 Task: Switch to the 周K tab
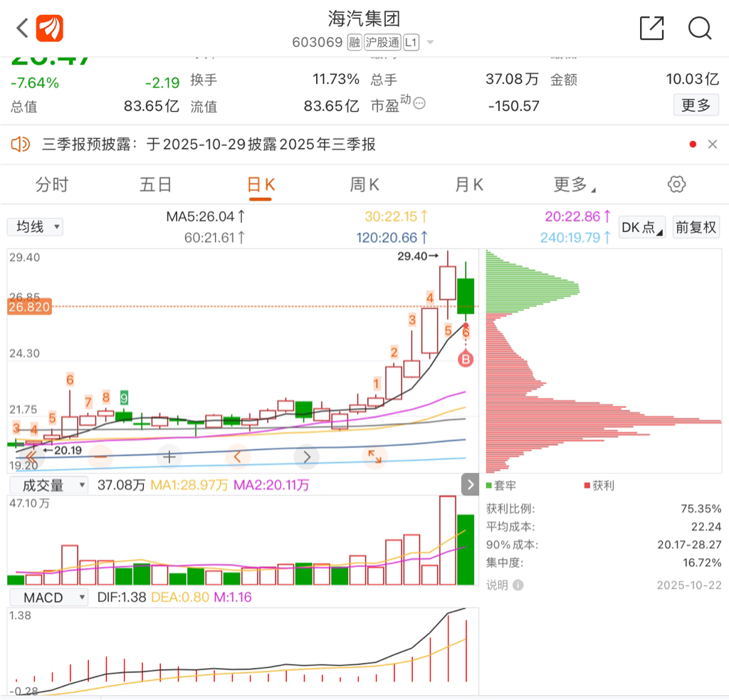(x=364, y=184)
